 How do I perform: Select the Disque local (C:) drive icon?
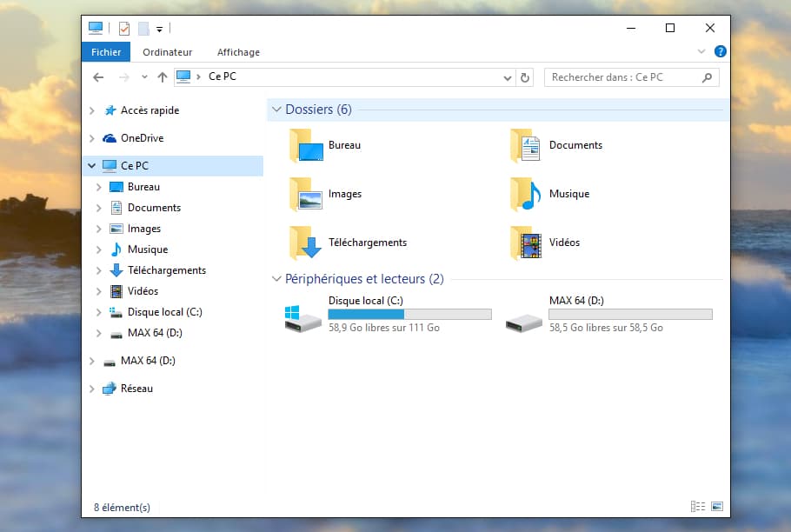coord(303,317)
